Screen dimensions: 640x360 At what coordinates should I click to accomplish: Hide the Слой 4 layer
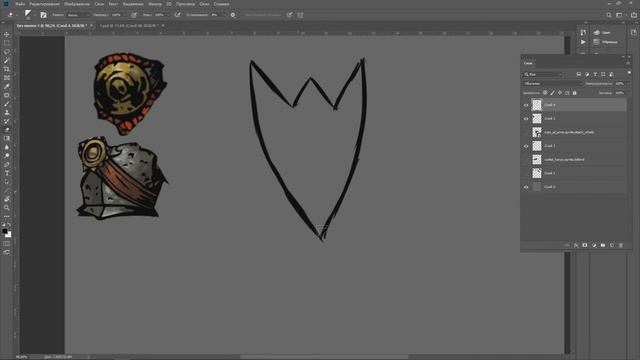(x=526, y=105)
